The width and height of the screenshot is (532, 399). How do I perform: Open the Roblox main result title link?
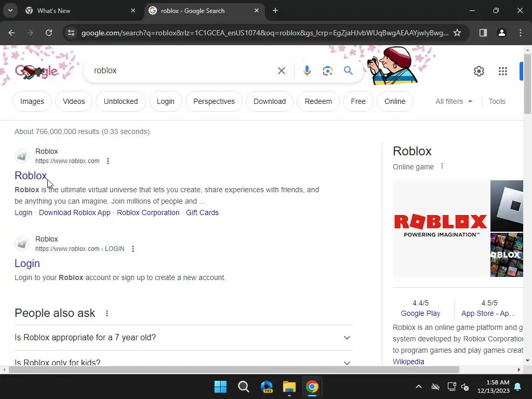tap(31, 176)
